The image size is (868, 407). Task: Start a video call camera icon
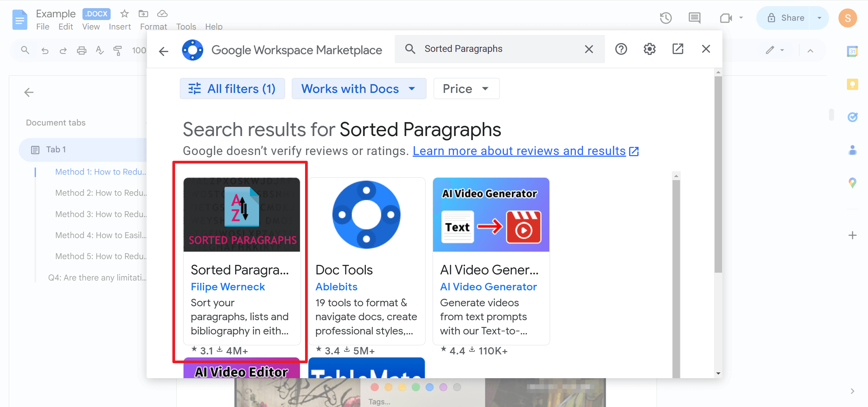coord(726,18)
